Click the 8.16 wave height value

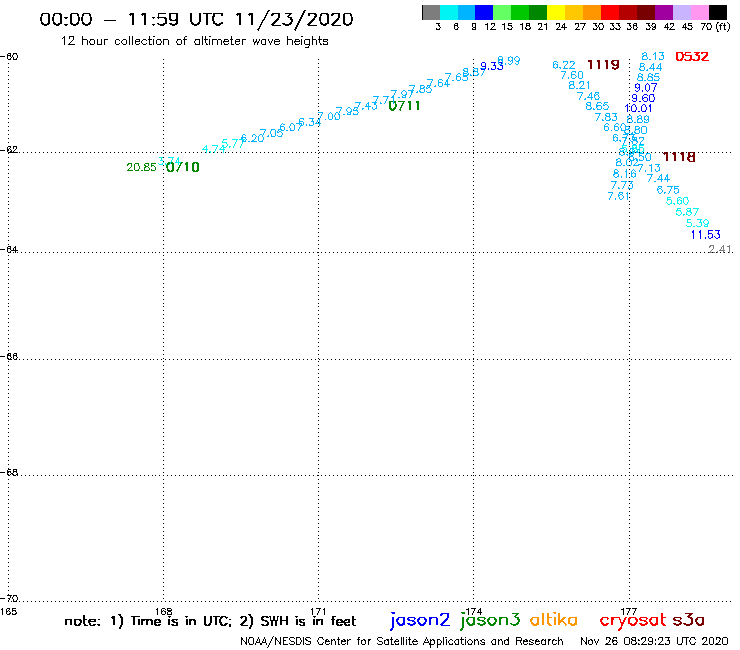(625, 174)
